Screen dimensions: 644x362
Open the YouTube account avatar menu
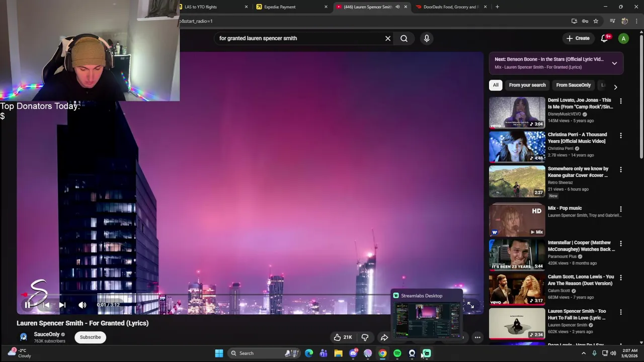click(623, 39)
